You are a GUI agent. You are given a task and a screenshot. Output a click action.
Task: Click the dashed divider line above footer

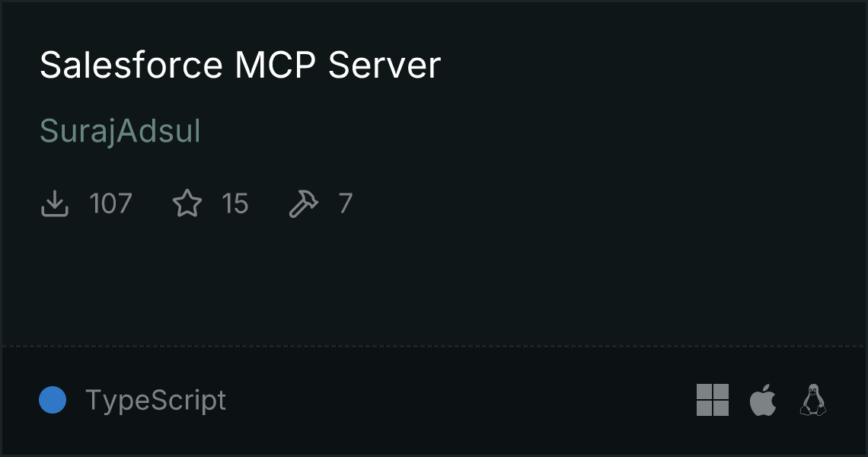pyautogui.click(x=434, y=347)
